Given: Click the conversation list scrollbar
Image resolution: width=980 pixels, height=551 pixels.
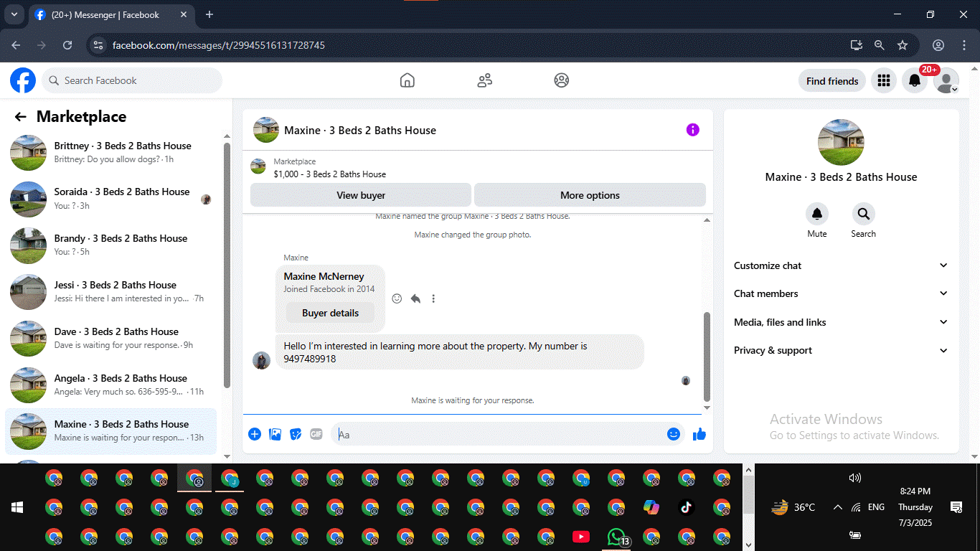Looking at the screenshot, I should click(x=227, y=265).
